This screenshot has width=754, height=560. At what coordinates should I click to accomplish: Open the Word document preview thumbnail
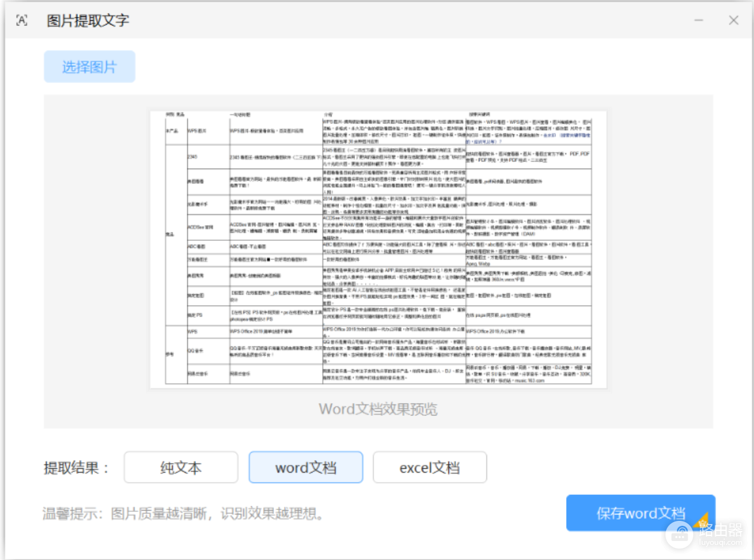click(378, 249)
